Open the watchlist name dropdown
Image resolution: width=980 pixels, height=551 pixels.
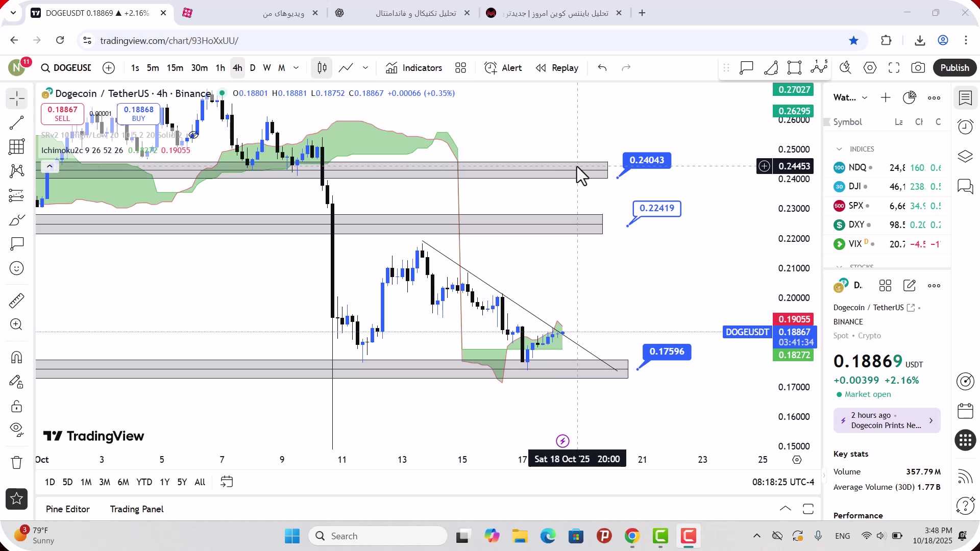pyautogui.click(x=850, y=97)
